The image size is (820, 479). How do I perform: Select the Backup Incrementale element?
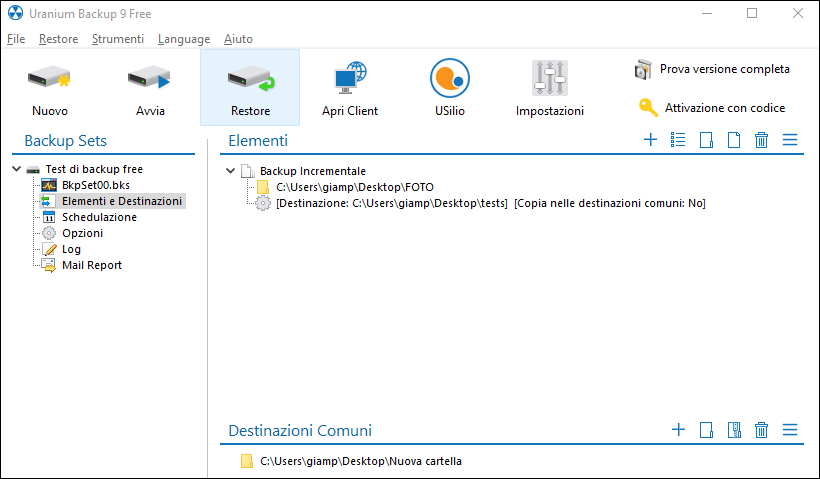tap(313, 171)
